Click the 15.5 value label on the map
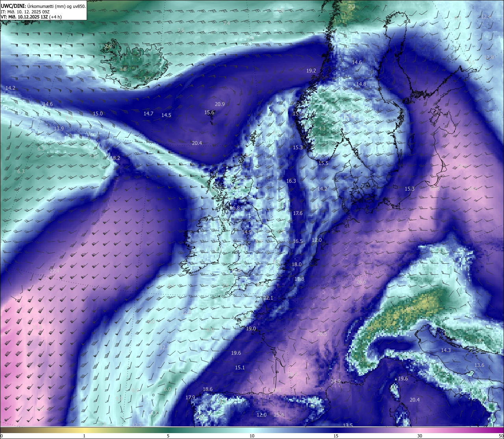 point(323,163)
